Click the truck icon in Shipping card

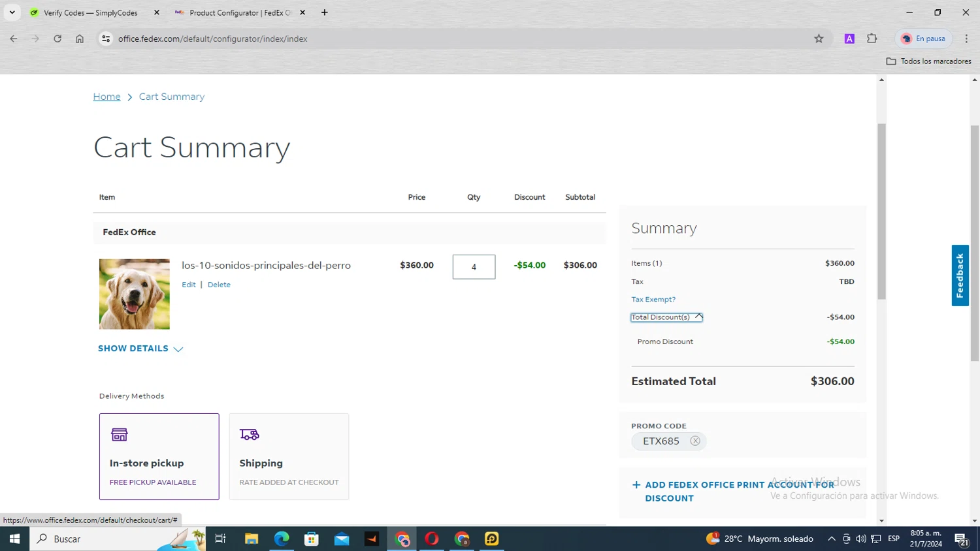click(250, 435)
